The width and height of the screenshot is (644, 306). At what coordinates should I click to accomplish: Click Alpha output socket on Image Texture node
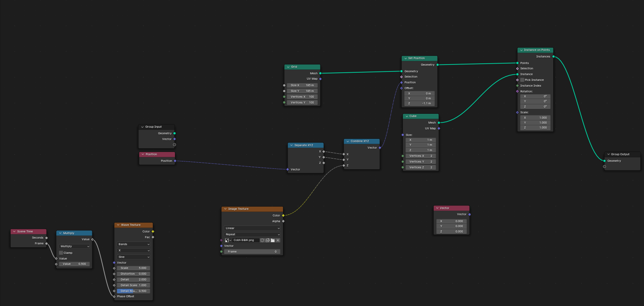(283, 221)
